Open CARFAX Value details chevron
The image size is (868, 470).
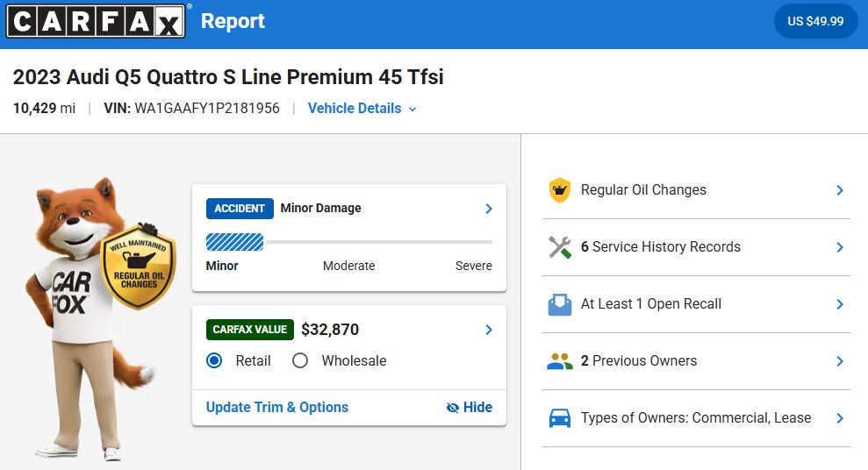coord(489,330)
